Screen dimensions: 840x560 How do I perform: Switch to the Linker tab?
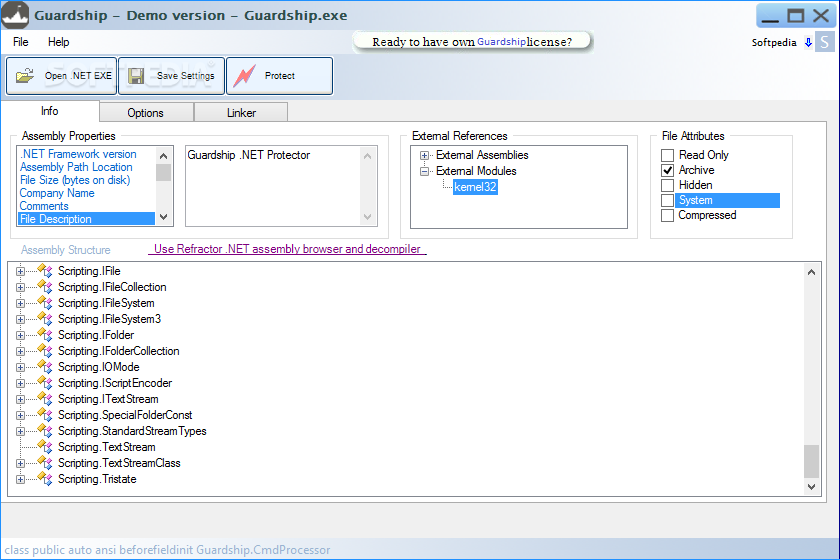pos(241,113)
